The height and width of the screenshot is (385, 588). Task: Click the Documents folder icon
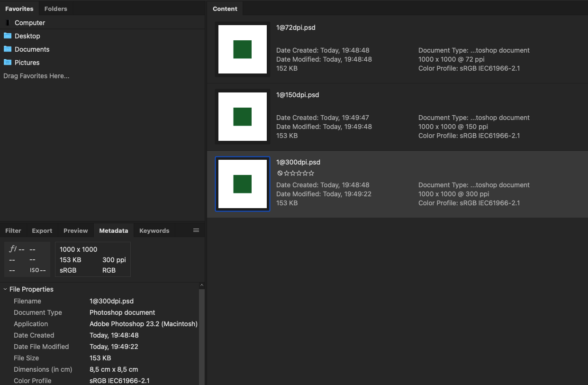tap(8, 49)
